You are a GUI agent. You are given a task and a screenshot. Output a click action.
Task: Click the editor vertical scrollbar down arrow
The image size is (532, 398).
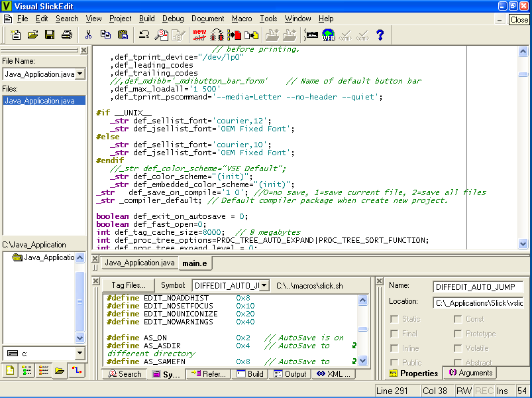pos(523,243)
